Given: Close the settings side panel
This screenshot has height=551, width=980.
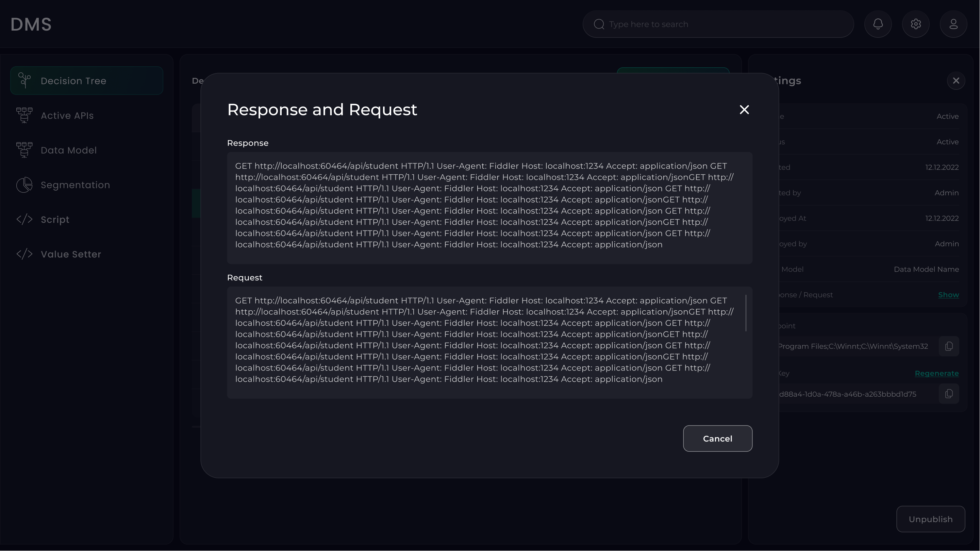Looking at the screenshot, I should tap(956, 81).
